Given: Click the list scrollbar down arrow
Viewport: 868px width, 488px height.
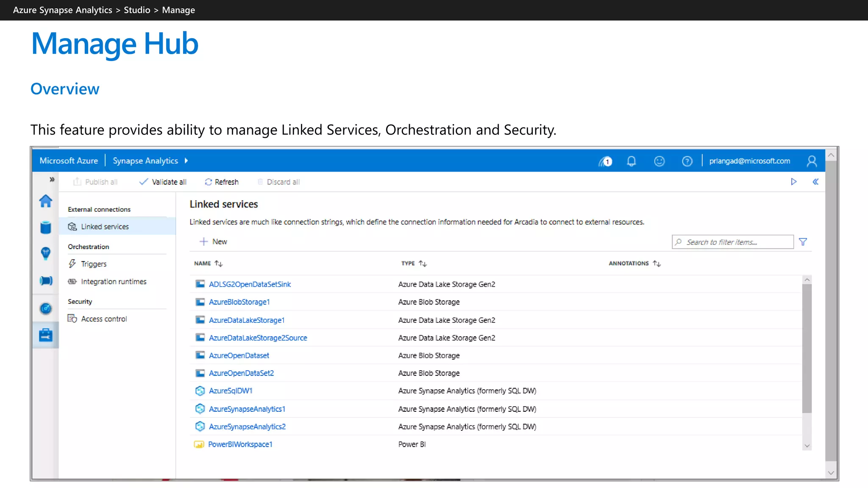Looking at the screenshot, I should (807, 446).
